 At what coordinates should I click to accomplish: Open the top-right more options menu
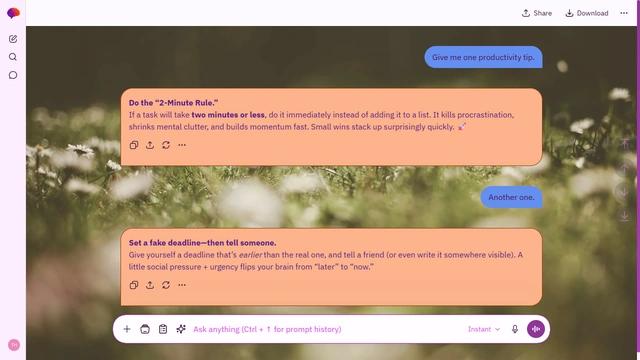point(624,13)
